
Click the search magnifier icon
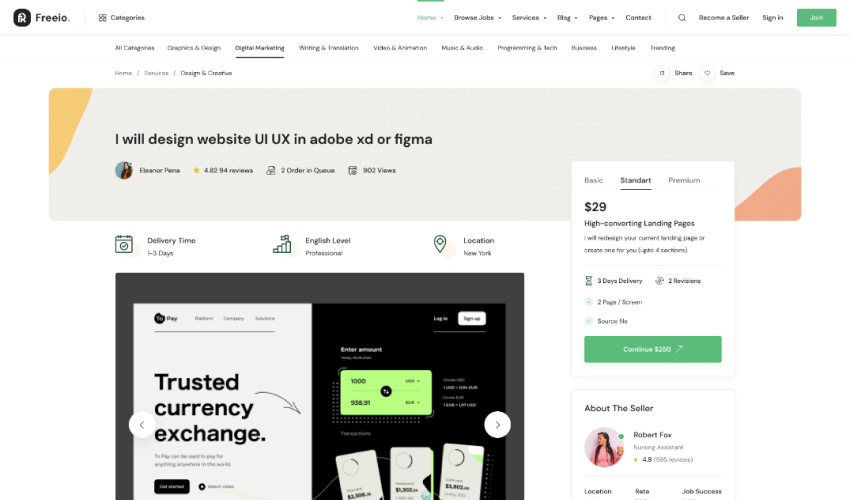(x=682, y=18)
